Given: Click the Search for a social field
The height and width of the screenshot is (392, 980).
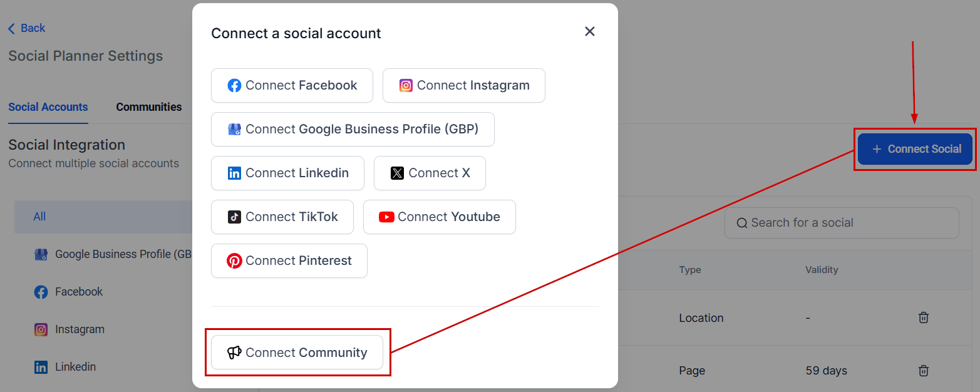Looking at the screenshot, I should (841, 223).
